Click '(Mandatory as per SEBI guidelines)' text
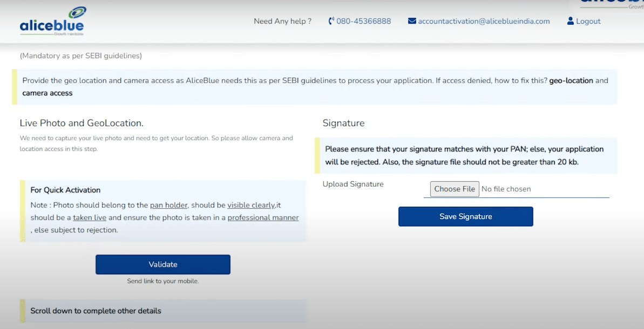The height and width of the screenshot is (329, 644). point(81,56)
